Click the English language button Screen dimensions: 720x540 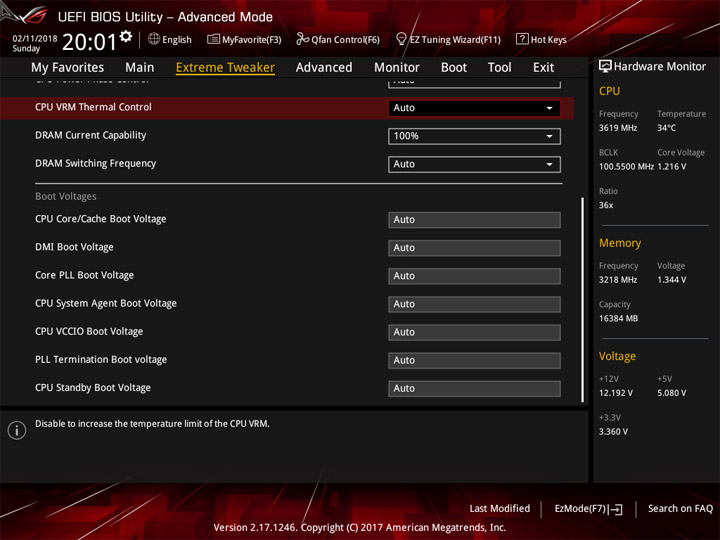[x=170, y=39]
